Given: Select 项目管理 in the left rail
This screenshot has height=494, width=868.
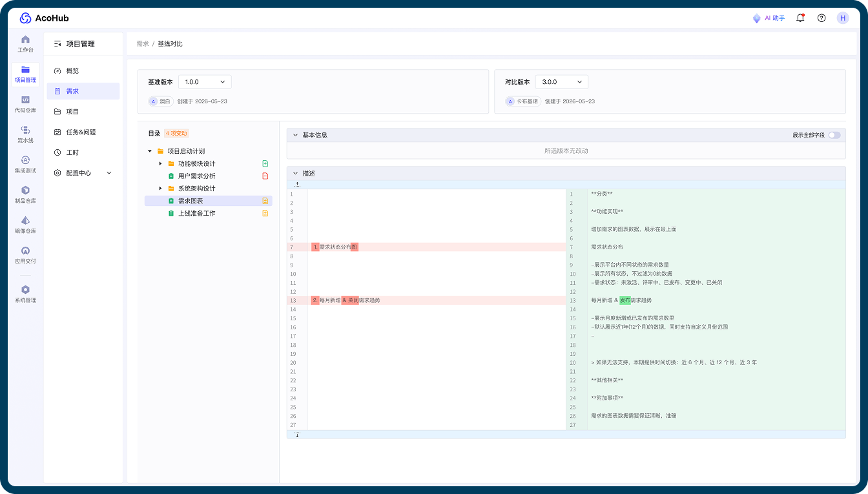Looking at the screenshot, I should [25, 74].
